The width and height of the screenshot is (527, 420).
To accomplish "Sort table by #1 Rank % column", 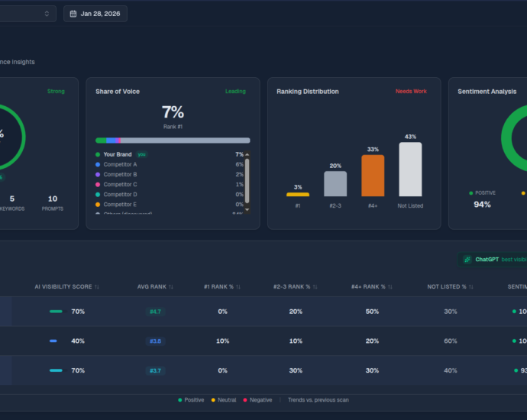I will point(238,287).
